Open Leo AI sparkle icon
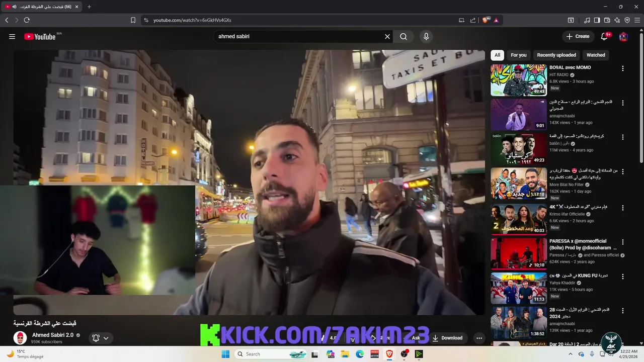Screen dimensions: 644x362 click(617, 20)
